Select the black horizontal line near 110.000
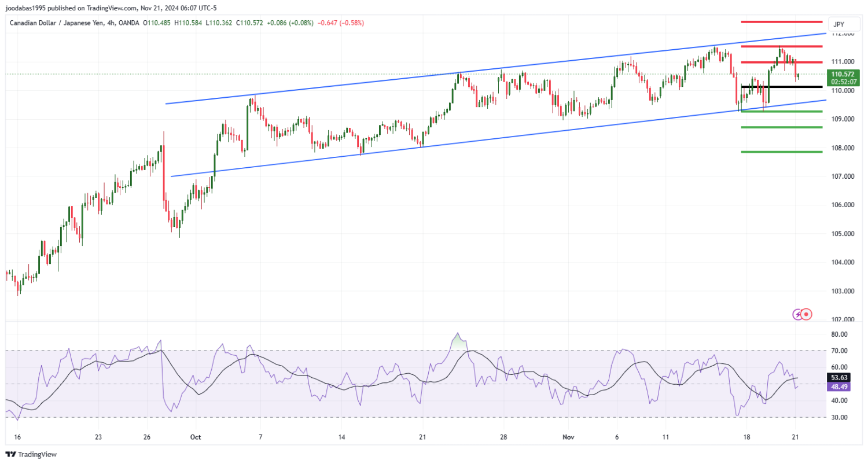This screenshot has height=464, width=868. click(781, 87)
